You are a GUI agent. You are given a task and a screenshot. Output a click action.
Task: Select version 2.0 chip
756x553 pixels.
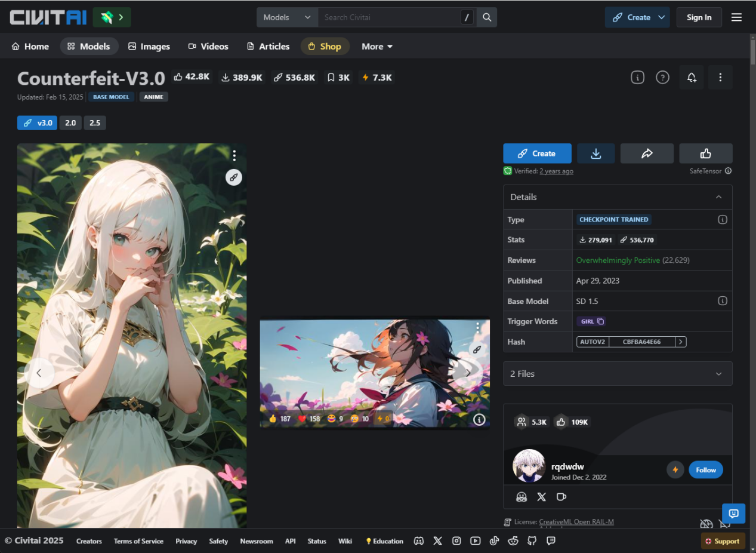(x=70, y=123)
